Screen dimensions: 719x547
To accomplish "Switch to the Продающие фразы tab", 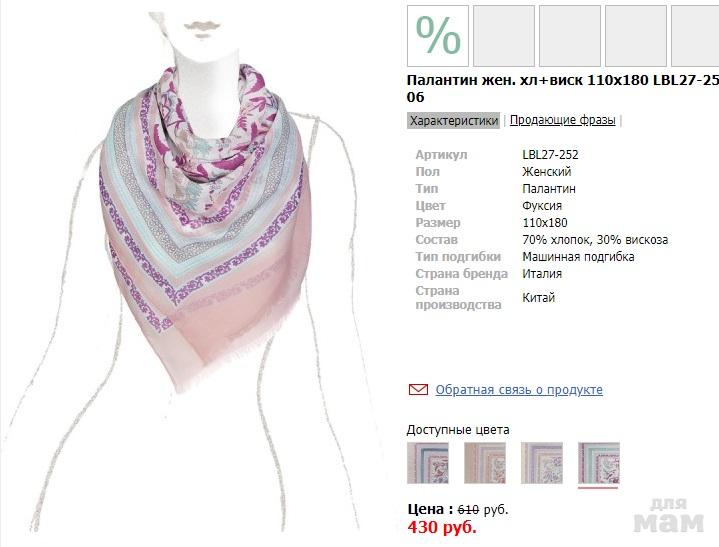I will [562, 120].
